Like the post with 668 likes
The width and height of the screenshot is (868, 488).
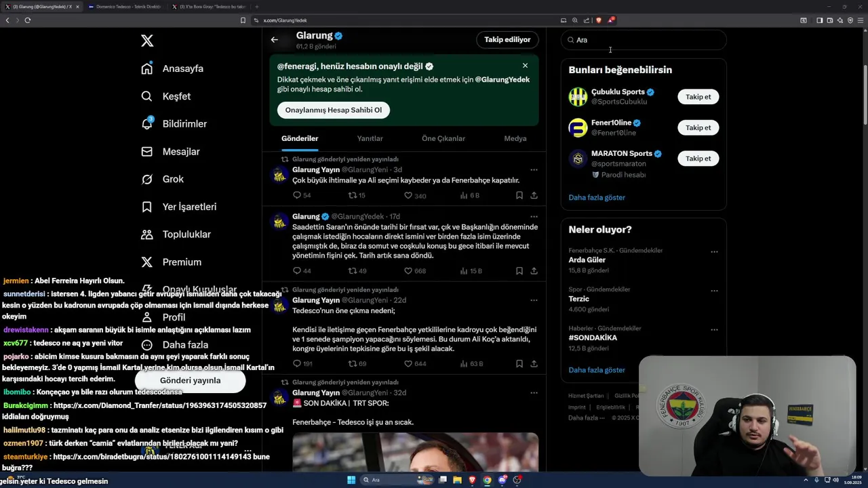(415, 270)
